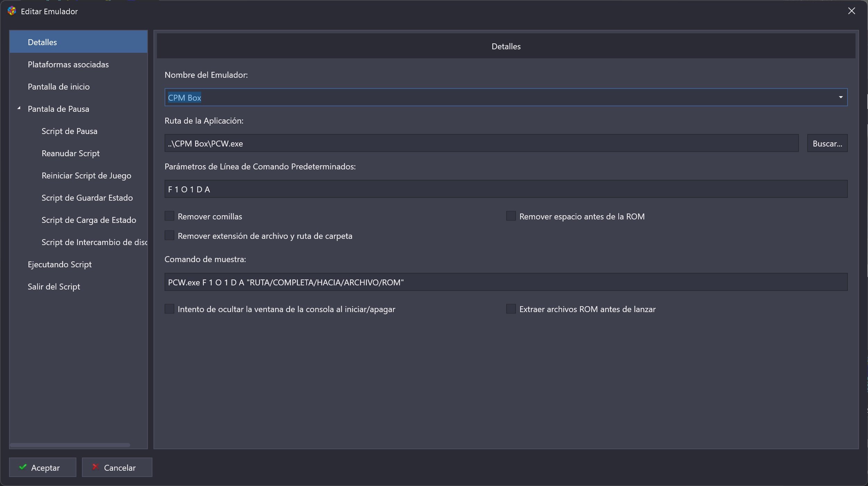
Task: Click the LaunchBox icon in title bar
Action: 12,11
